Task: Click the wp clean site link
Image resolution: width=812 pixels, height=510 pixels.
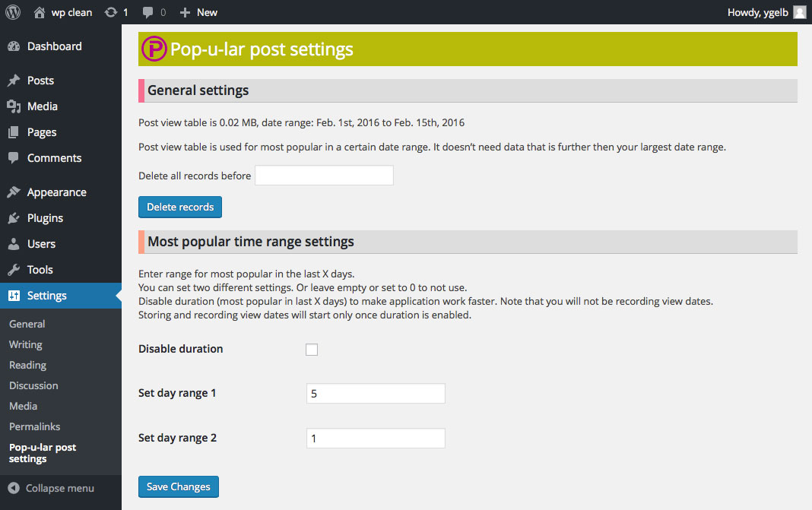Action: coord(71,12)
